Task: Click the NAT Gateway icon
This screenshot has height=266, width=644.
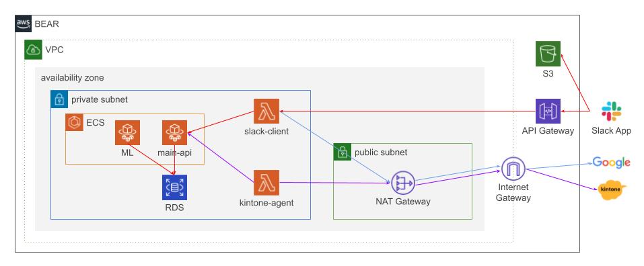Action: 403,183
